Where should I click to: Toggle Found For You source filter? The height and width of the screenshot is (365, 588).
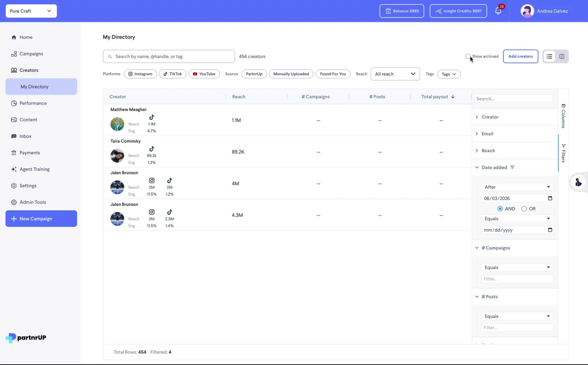tap(333, 74)
